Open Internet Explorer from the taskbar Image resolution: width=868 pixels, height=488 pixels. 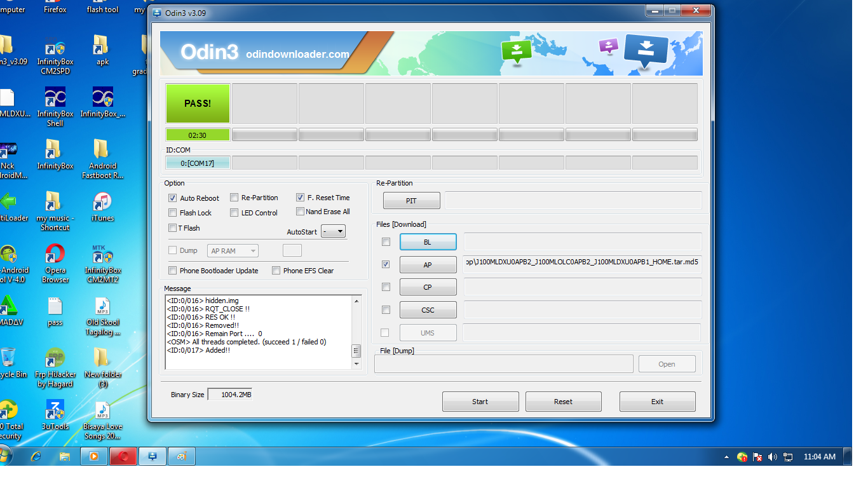pyautogui.click(x=36, y=456)
